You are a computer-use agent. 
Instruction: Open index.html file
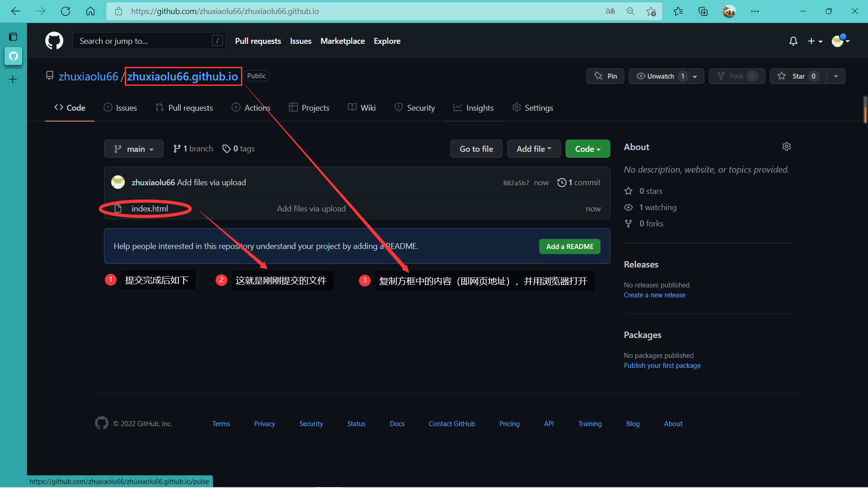150,208
